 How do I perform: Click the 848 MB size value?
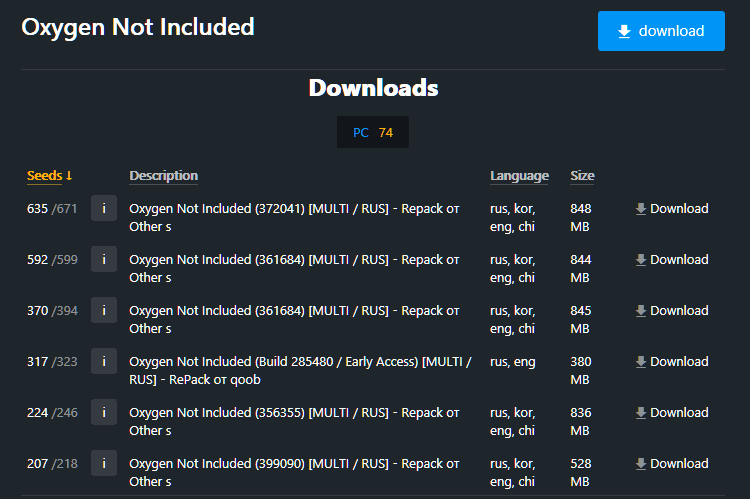click(581, 218)
